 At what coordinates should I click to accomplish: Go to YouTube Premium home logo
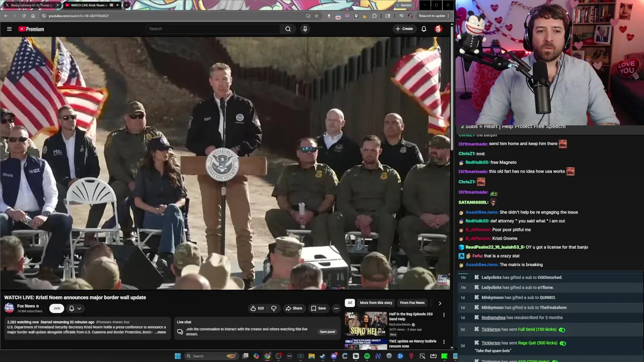tap(31, 29)
